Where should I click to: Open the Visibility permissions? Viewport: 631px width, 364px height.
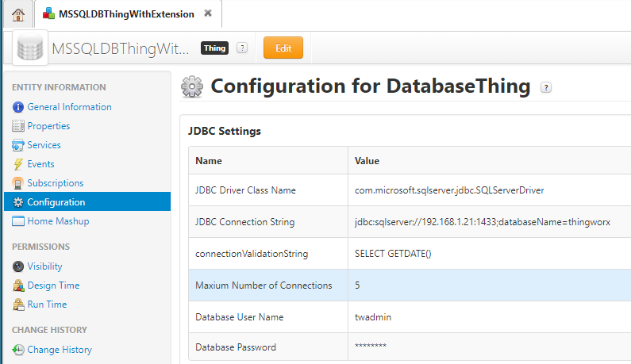(44, 266)
